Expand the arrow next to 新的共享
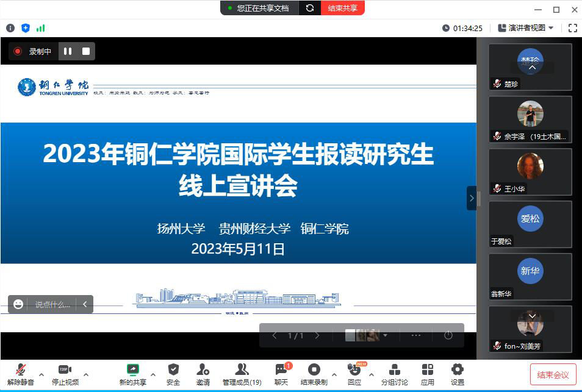582x392 pixels. click(153, 374)
